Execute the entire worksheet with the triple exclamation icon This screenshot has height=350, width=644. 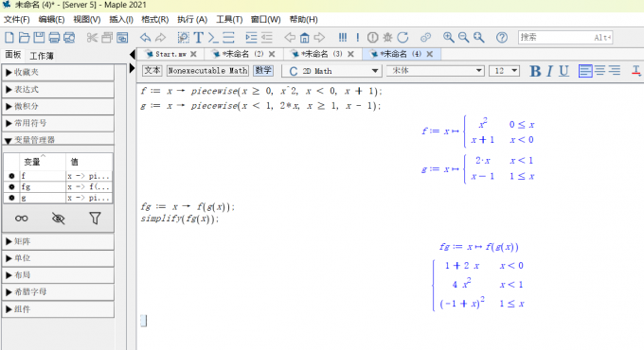343,38
